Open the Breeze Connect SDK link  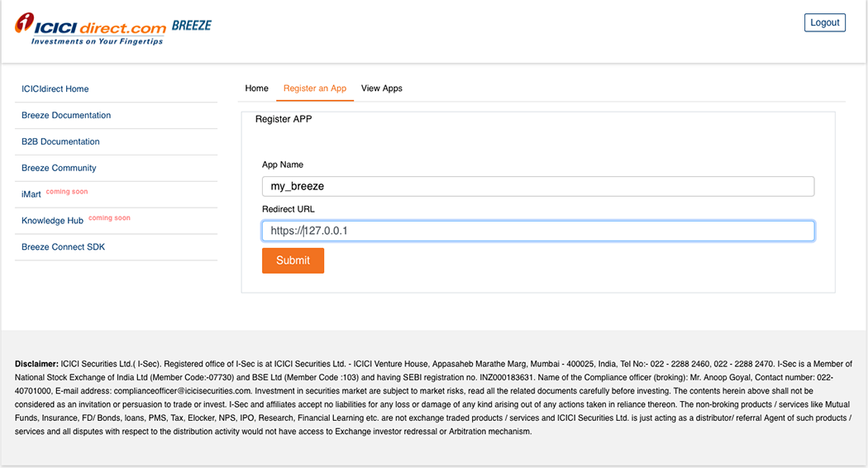coord(63,247)
